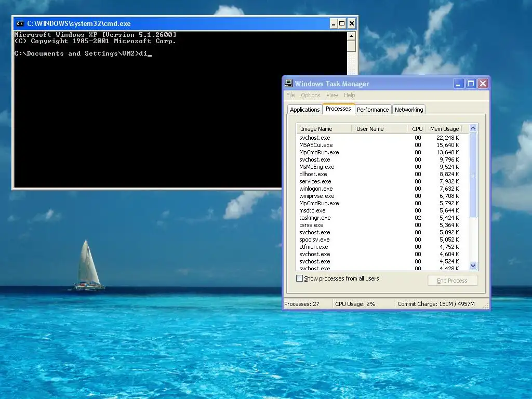The image size is (532, 399).
Task: Select MpCmdRun.exe using 13,648 K memory
Action: pyautogui.click(x=382, y=152)
